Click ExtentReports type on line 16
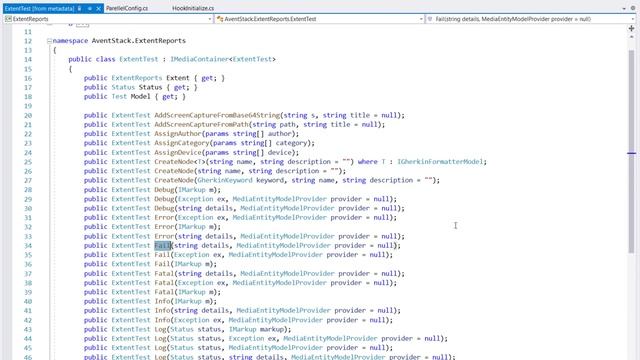The height and width of the screenshot is (360, 640). tap(137, 78)
